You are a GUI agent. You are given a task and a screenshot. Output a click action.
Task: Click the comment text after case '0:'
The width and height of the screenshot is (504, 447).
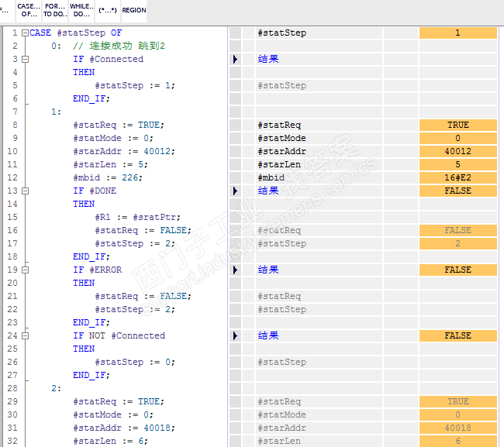coord(119,46)
